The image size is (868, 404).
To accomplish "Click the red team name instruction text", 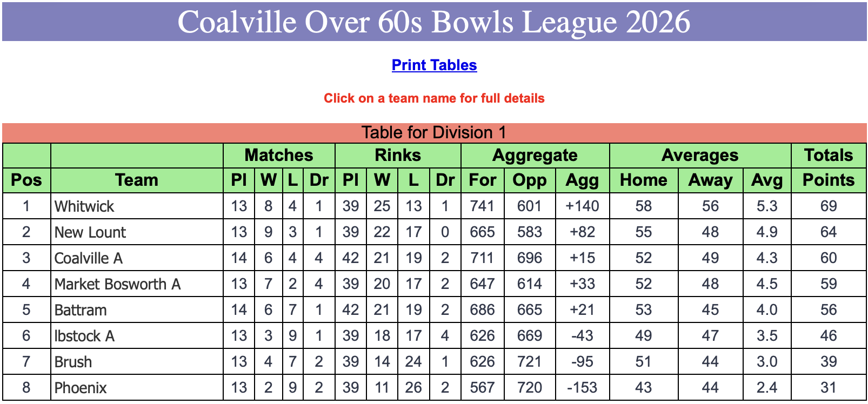I will tap(434, 98).
